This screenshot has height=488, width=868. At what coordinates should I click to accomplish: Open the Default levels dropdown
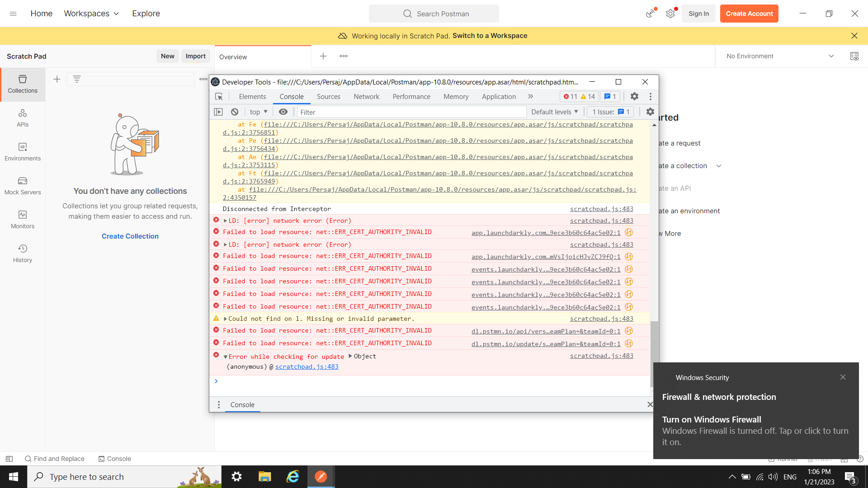[554, 112]
